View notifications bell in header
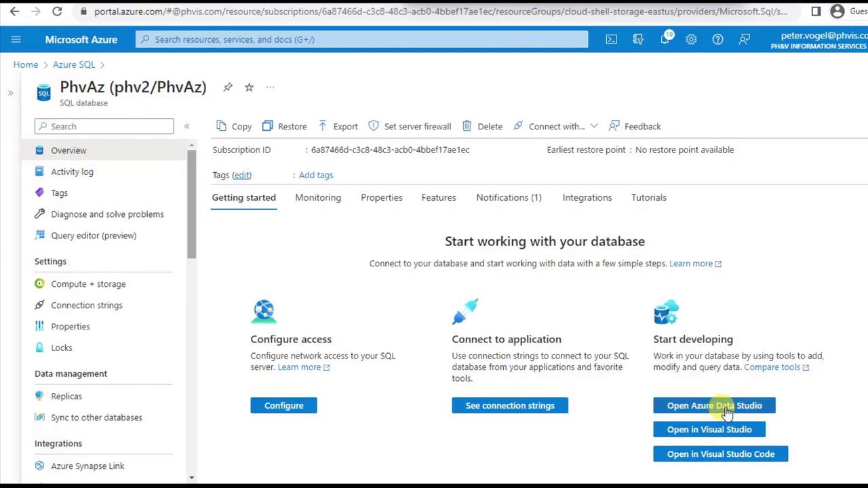This screenshot has width=868, height=488. [665, 39]
